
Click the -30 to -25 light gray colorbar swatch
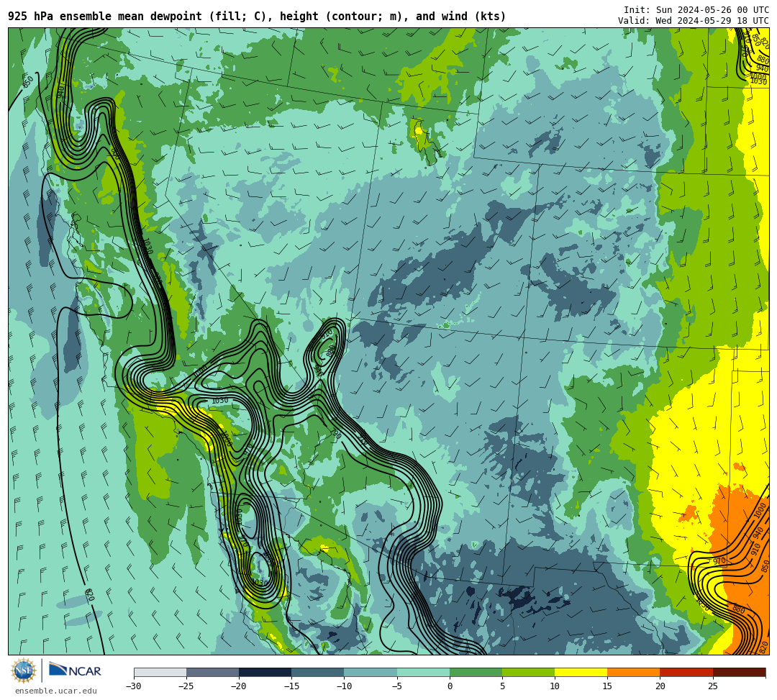tap(160, 672)
